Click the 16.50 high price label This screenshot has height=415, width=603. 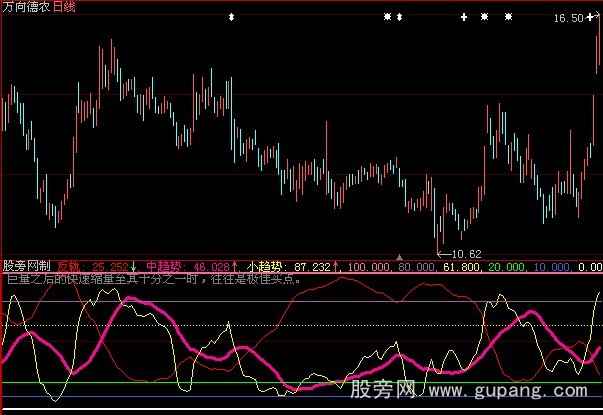567,18
